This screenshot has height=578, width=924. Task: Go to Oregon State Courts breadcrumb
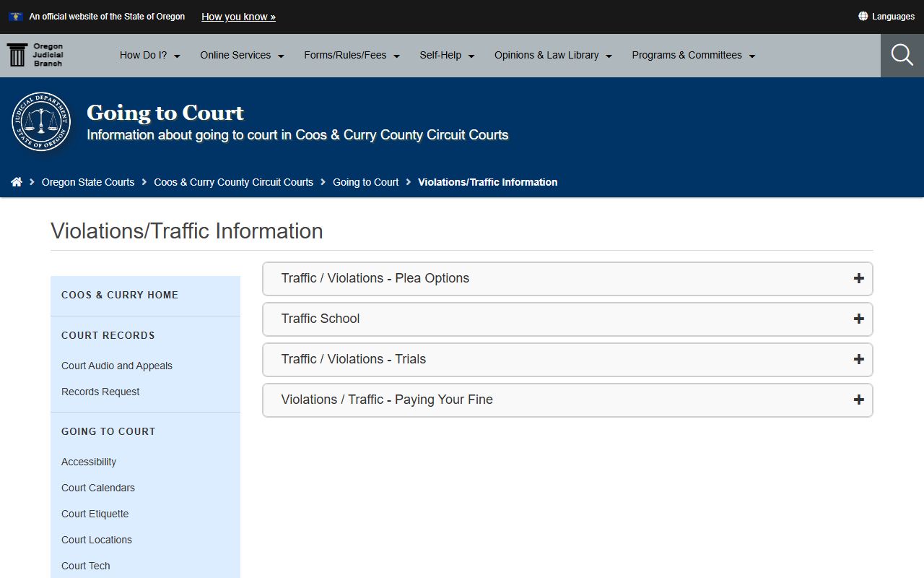88,182
